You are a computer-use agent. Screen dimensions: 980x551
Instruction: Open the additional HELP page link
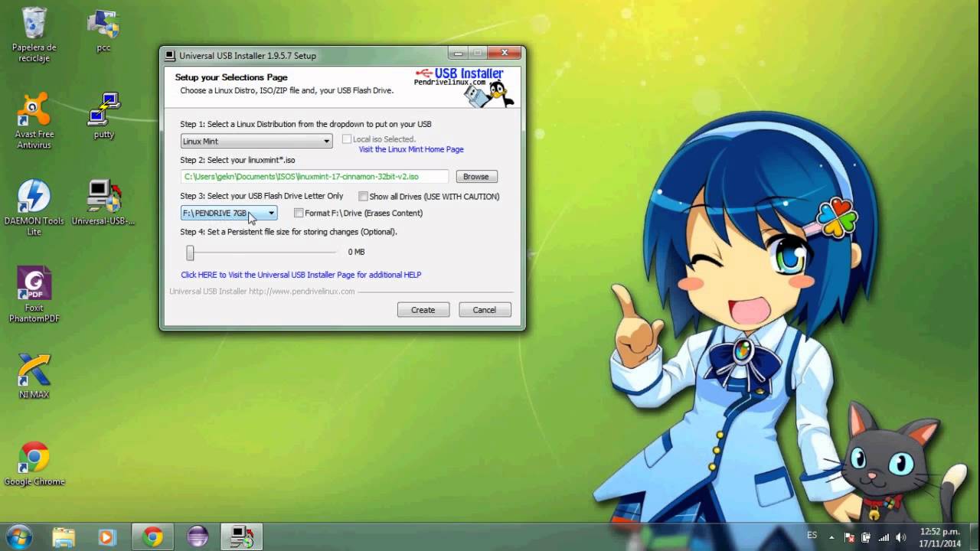(301, 275)
